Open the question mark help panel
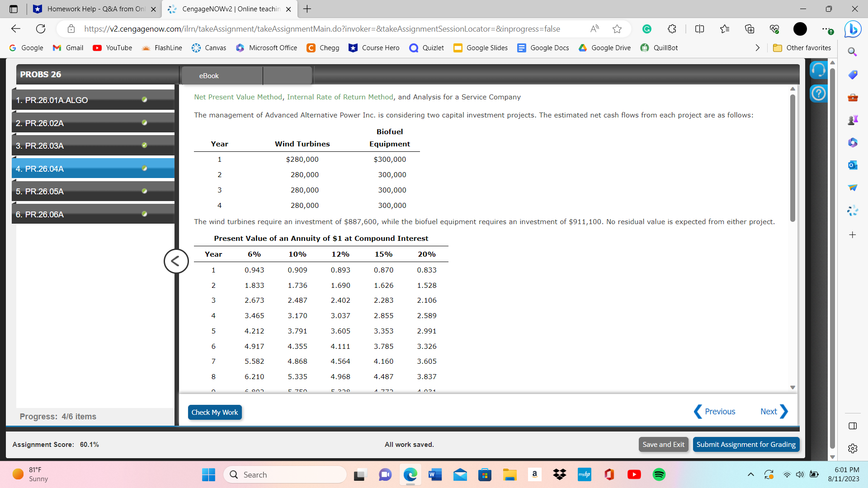Image resolution: width=868 pixels, height=488 pixels. [x=818, y=94]
